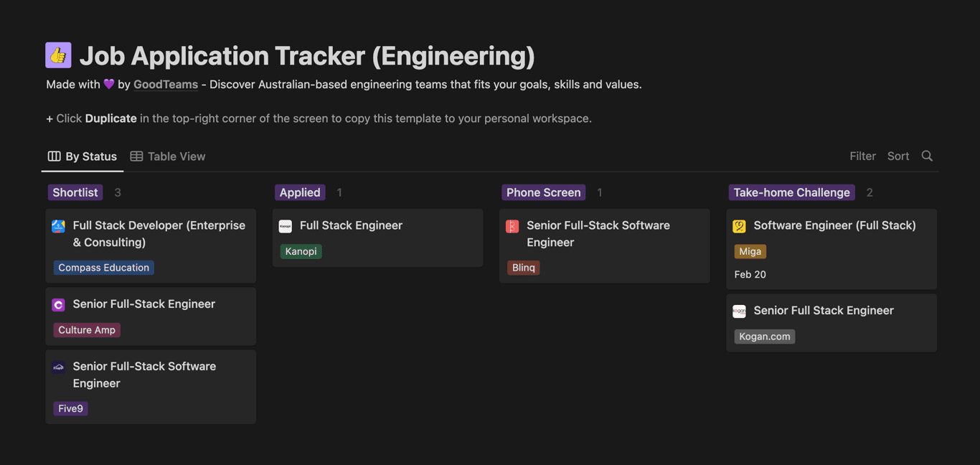Click the Phone Screen status label
Screen dimensions: 980x465
(544, 192)
